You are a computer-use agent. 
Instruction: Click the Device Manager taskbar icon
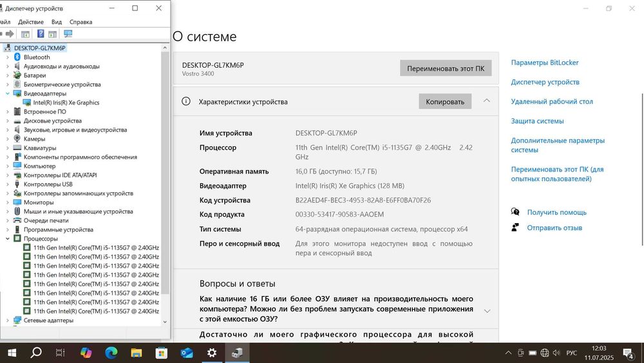pyautogui.click(x=237, y=353)
